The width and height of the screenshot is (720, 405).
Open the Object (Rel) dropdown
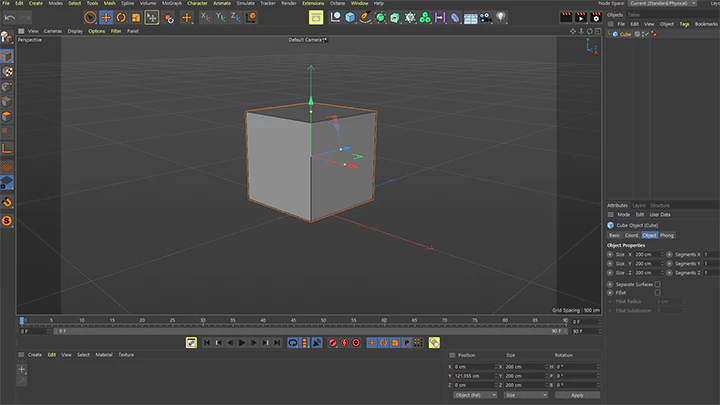point(475,395)
